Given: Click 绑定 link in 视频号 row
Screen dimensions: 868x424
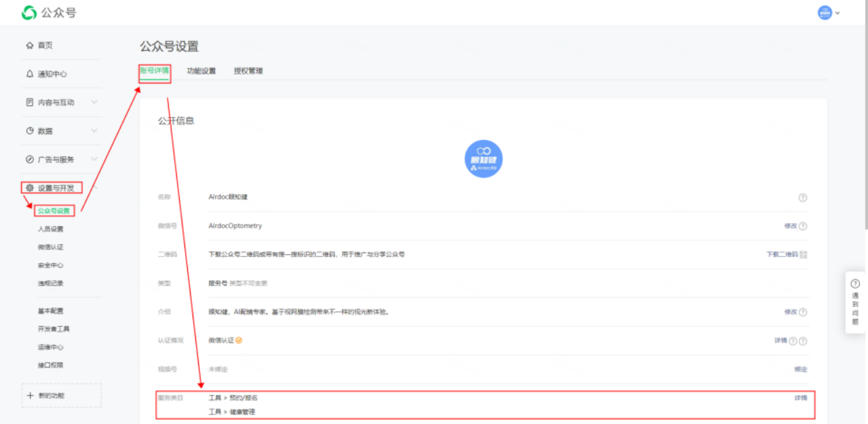Looking at the screenshot, I should tap(801, 369).
